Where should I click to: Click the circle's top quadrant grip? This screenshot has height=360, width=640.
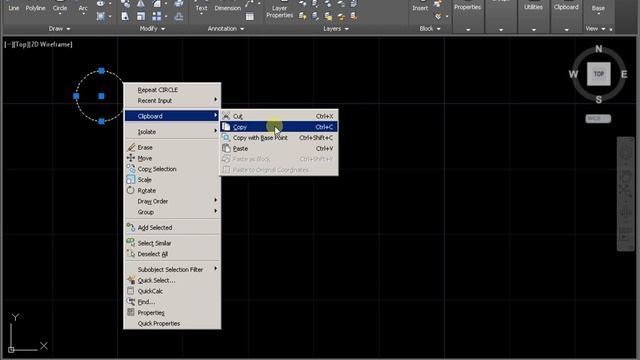pyautogui.click(x=101, y=71)
